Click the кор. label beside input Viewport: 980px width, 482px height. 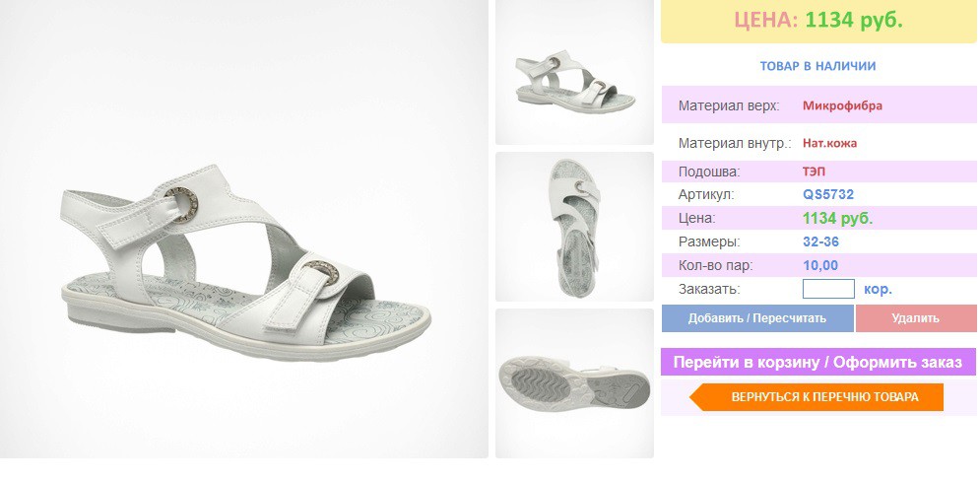tap(878, 290)
